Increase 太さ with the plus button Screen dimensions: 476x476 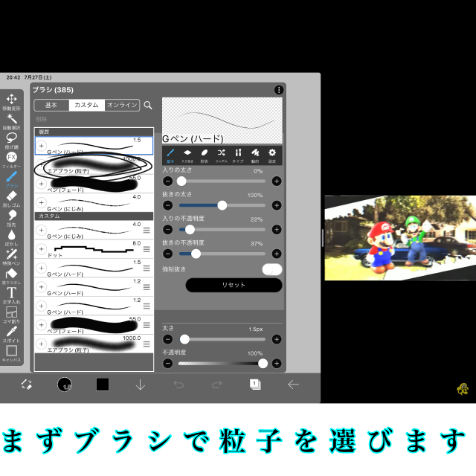pos(277,339)
